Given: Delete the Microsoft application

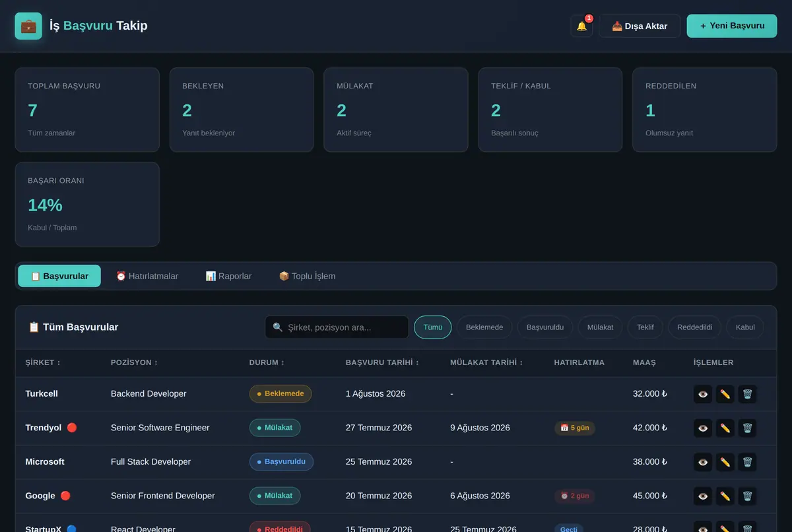Looking at the screenshot, I should point(747,462).
